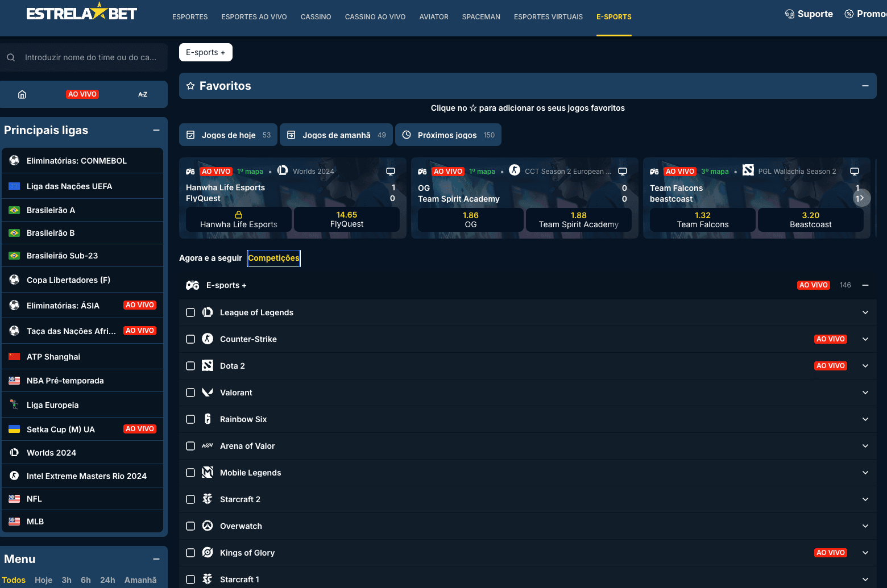The width and height of the screenshot is (887, 588).
Task: Click the League of Legends game icon
Action: 208,312
